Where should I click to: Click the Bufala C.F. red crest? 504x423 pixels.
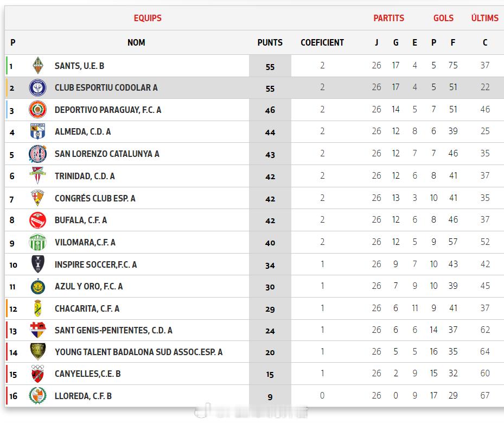click(37, 220)
